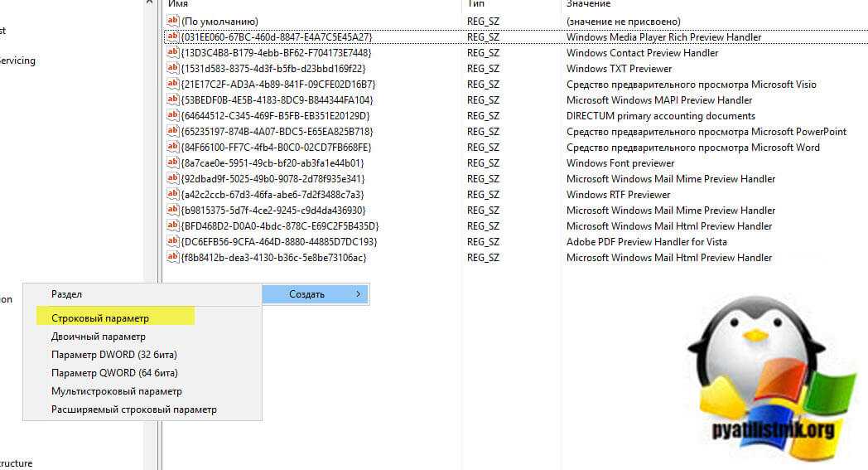
Task: Click the Тип column header
Action: pos(475,4)
